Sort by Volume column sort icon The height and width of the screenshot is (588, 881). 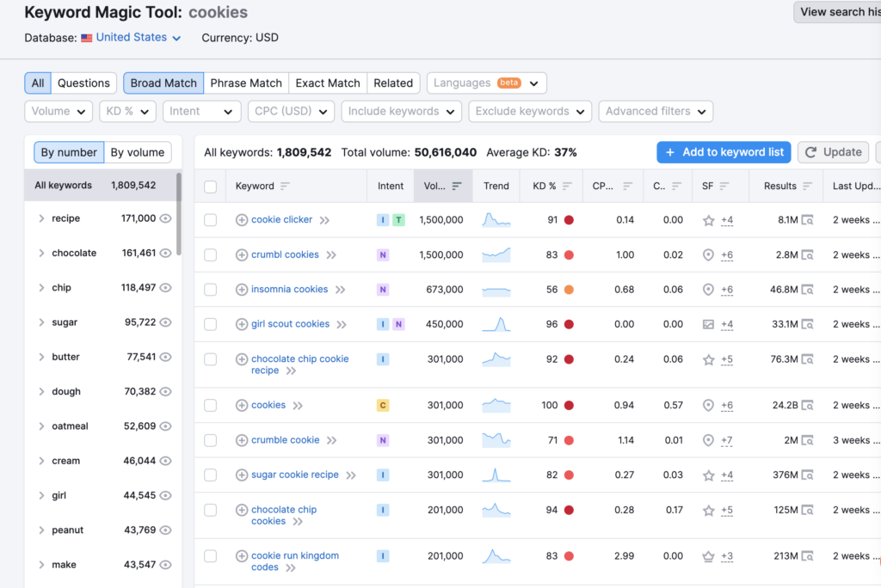pos(457,186)
